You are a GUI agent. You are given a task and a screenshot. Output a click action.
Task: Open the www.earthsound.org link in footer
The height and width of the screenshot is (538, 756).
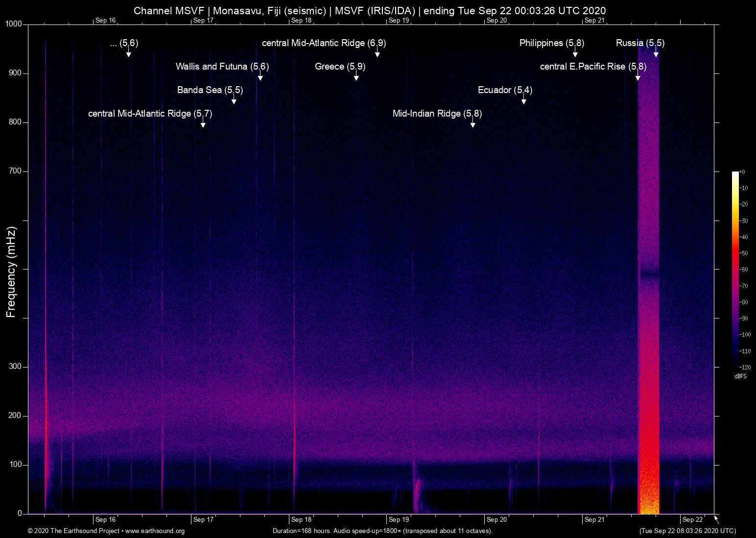point(155,531)
